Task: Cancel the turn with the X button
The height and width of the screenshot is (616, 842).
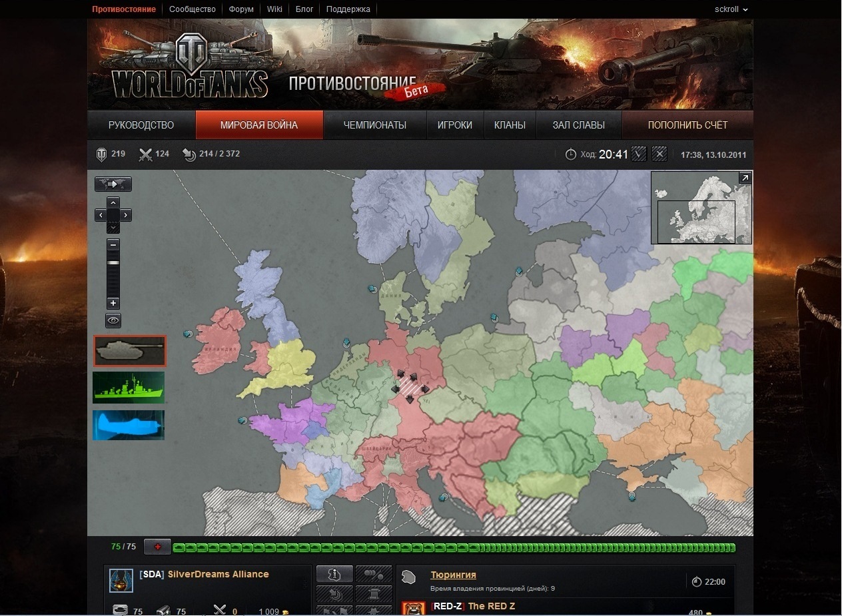Action: [x=659, y=154]
